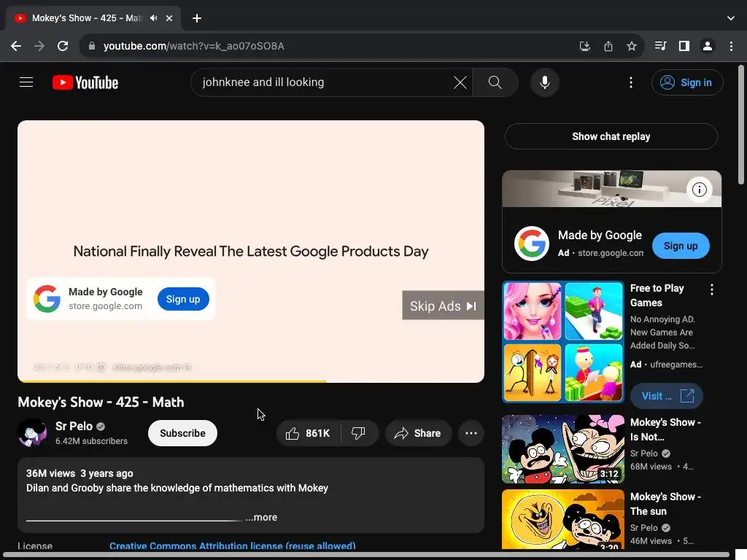Click the Google logo in the ad overlay
This screenshot has width=747, height=560.
pyautogui.click(x=47, y=299)
